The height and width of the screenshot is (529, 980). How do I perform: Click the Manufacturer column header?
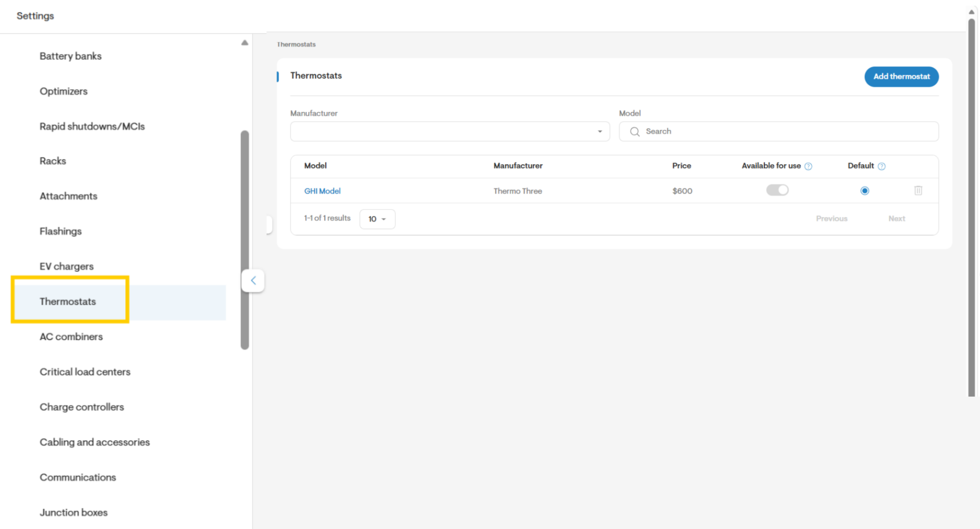518,166
